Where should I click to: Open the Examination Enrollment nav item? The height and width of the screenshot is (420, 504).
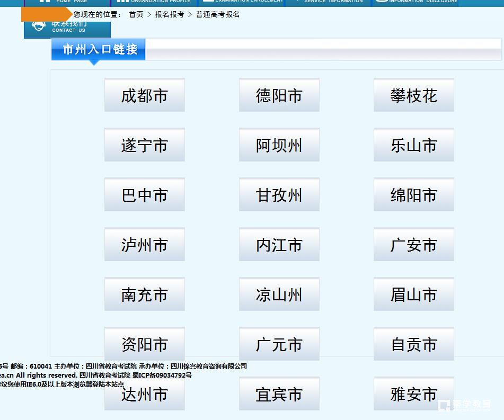242,2
